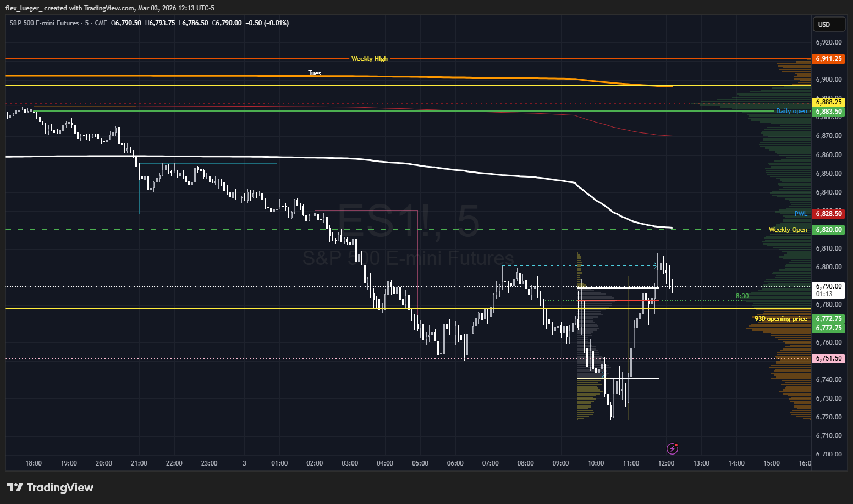
Task: Select the Weekly High line label
Action: click(x=369, y=59)
